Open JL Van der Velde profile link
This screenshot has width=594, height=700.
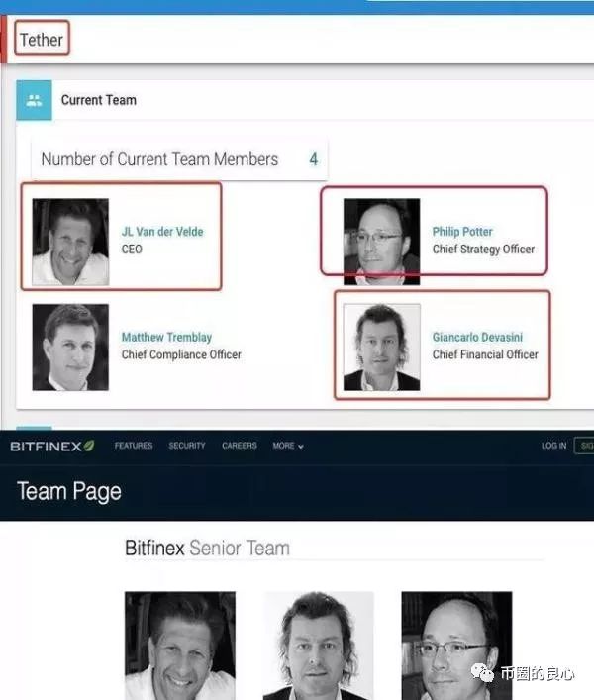coord(162,232)
